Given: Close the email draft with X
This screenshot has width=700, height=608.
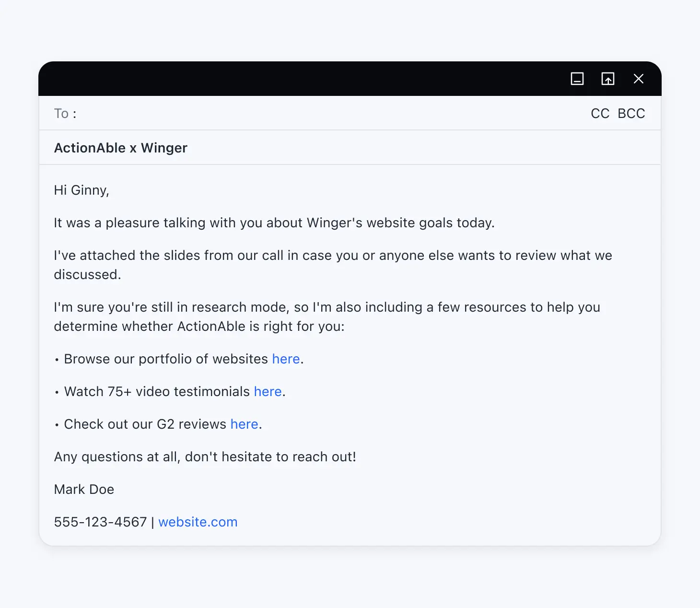Looking at the screenshot, I should [x=638, y=79].
